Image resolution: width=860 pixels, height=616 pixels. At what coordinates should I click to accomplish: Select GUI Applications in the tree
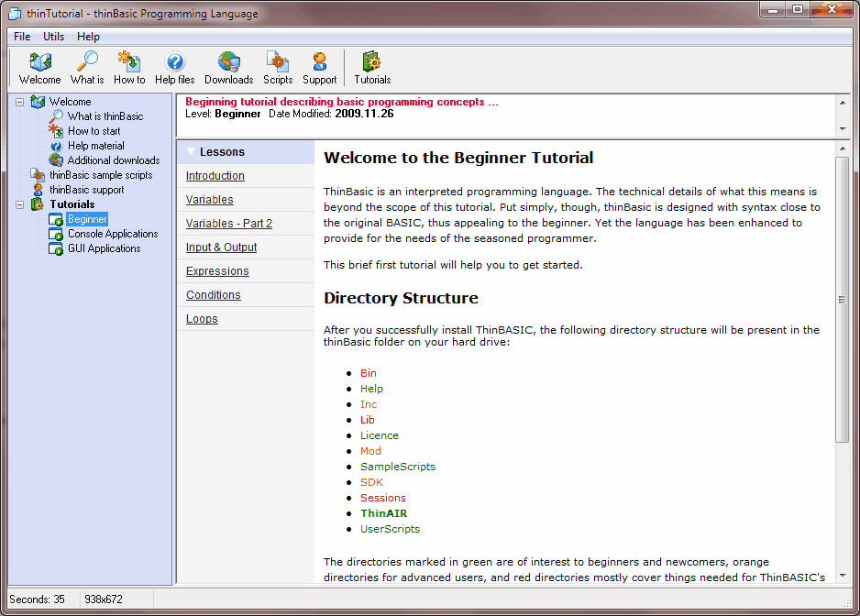(x=104, y=248)
